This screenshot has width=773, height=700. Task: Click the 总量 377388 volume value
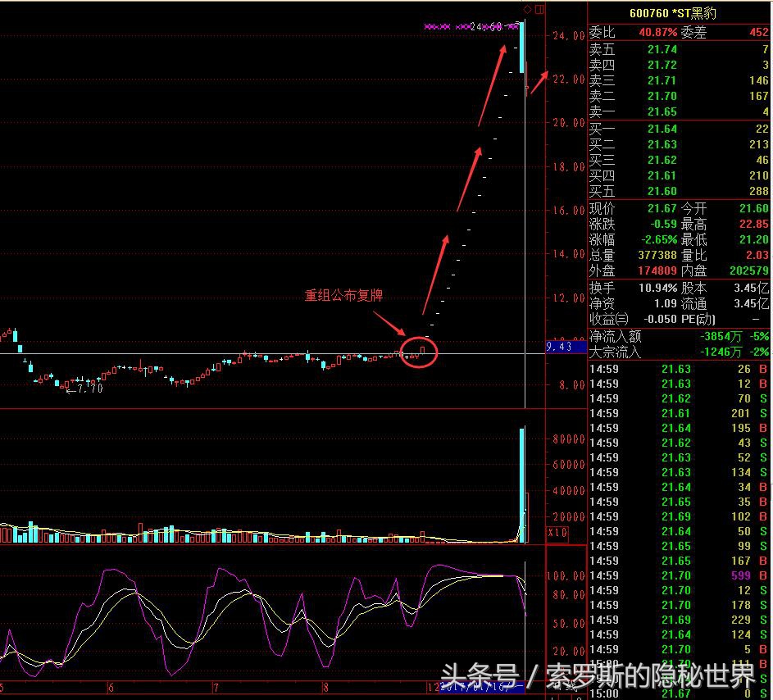657,256
